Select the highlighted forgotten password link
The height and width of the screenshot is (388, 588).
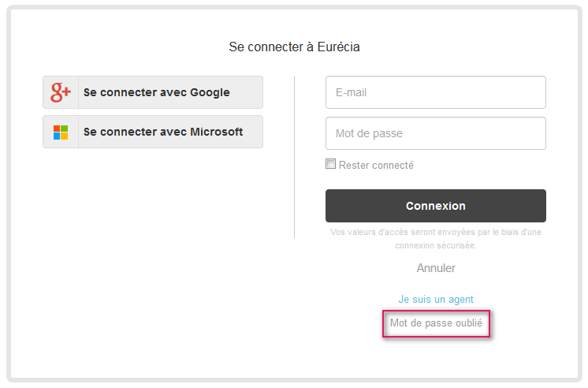tap(436, 323)
